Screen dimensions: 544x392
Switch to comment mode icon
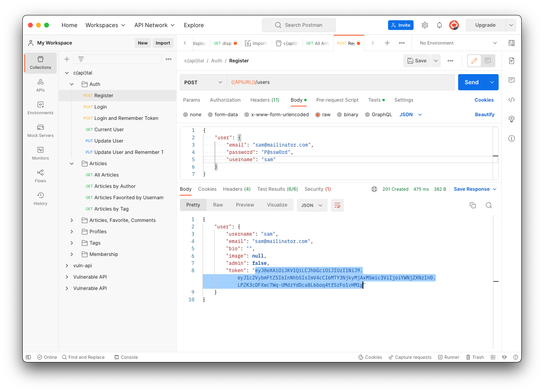pos(488,61)
